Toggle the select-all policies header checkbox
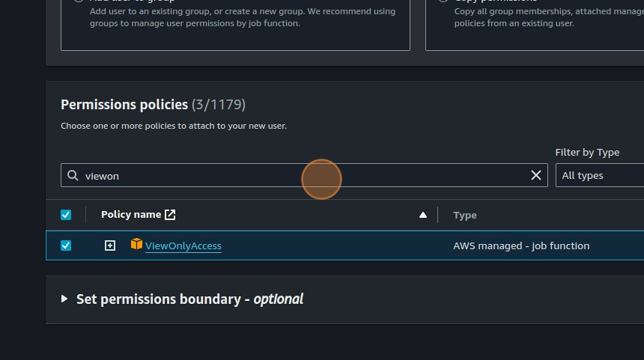This screenshot has height=360, width=644. (66, 215)
